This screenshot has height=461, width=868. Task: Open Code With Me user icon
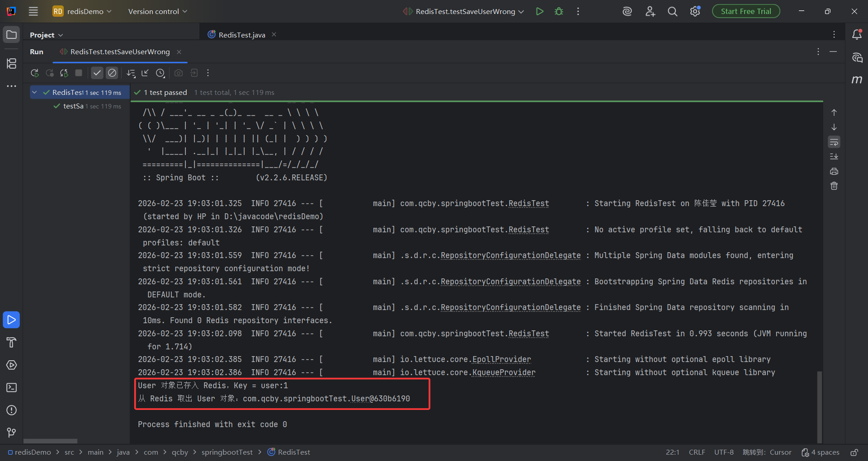tap(650, 11)
